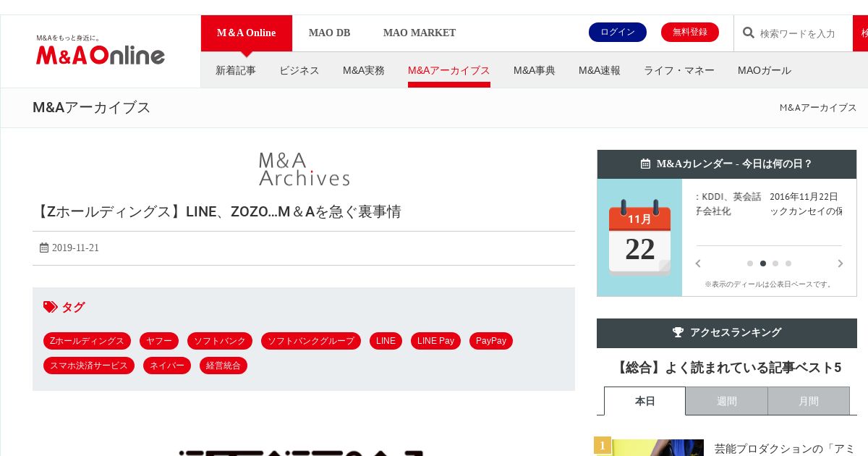Open ライフ・マネー menu item
Screen dimensions: 868x456
(679, 70)
